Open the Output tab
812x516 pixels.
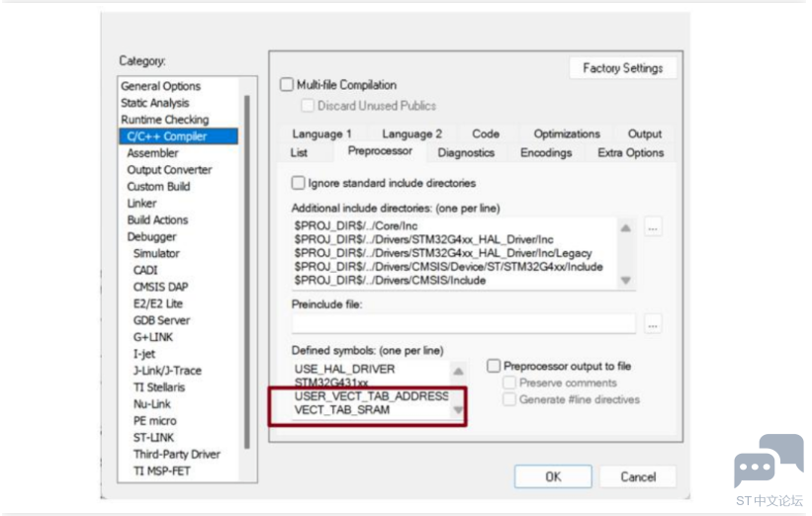[644, 134]
